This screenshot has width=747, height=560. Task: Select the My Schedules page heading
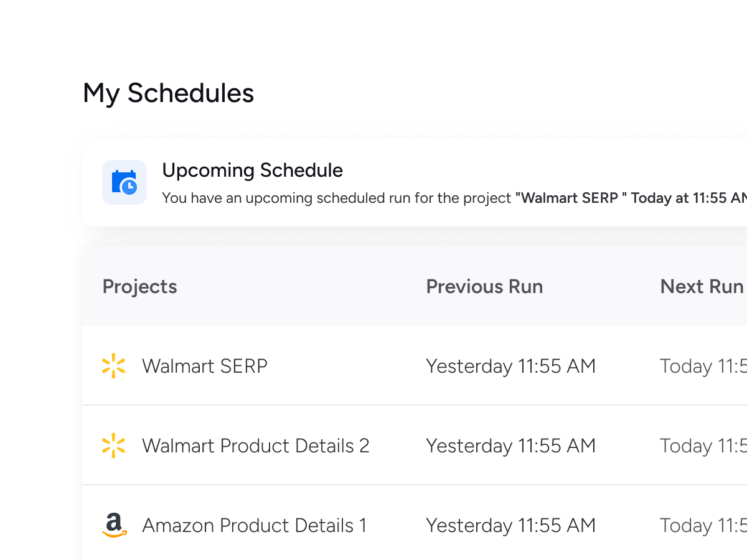[x=169, y=93]
